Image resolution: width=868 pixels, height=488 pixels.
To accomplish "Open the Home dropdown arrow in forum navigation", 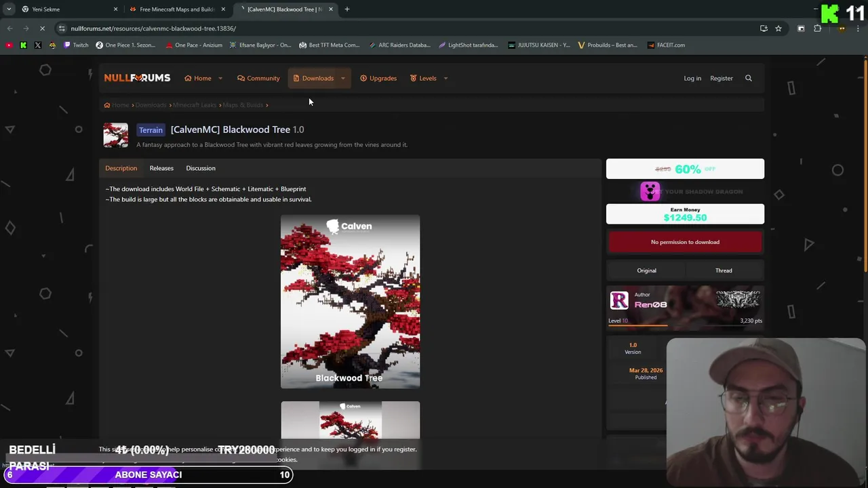I will [x=220, y=78].
